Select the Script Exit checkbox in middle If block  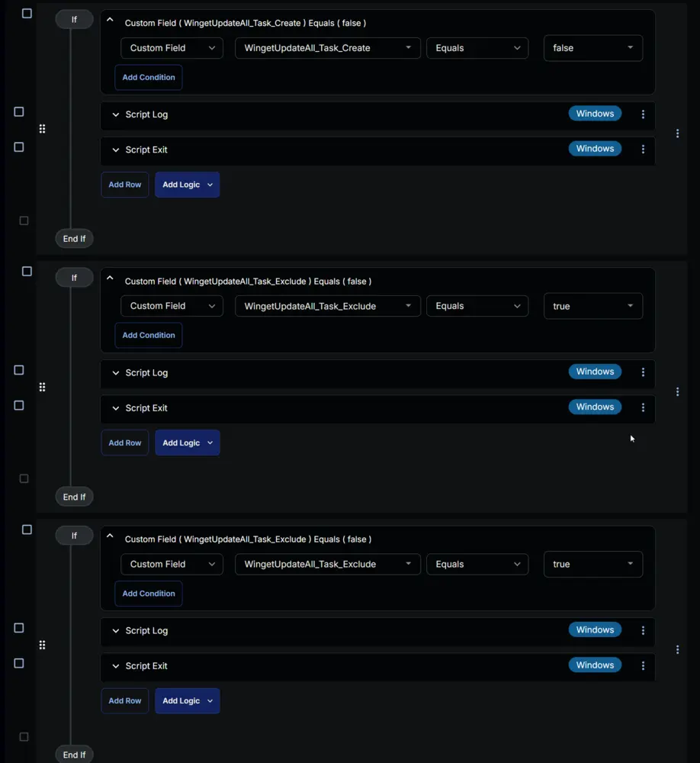[x=19, y=405]
